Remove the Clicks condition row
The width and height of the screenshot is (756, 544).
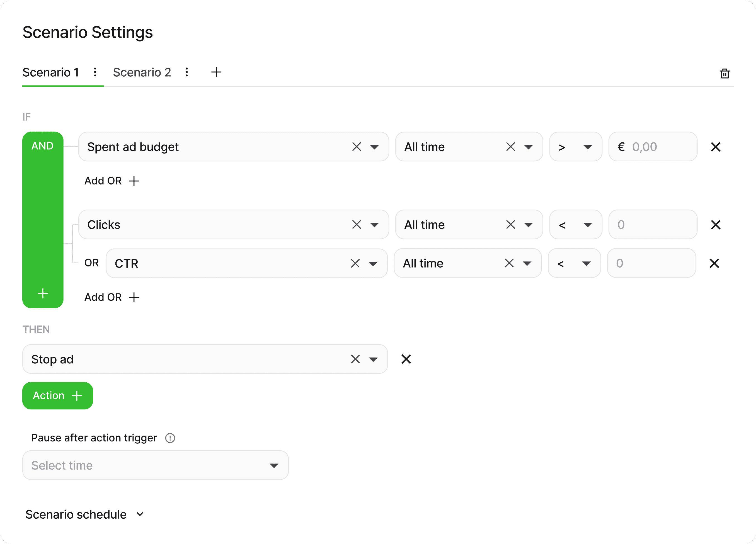point(716,225)
